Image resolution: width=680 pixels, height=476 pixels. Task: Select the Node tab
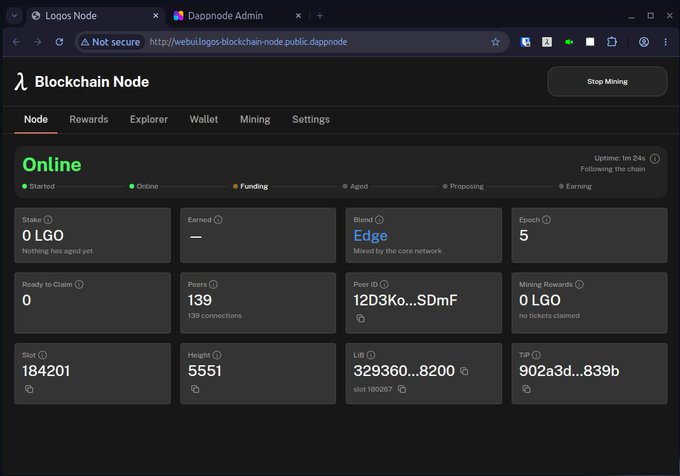pos(36,119)
